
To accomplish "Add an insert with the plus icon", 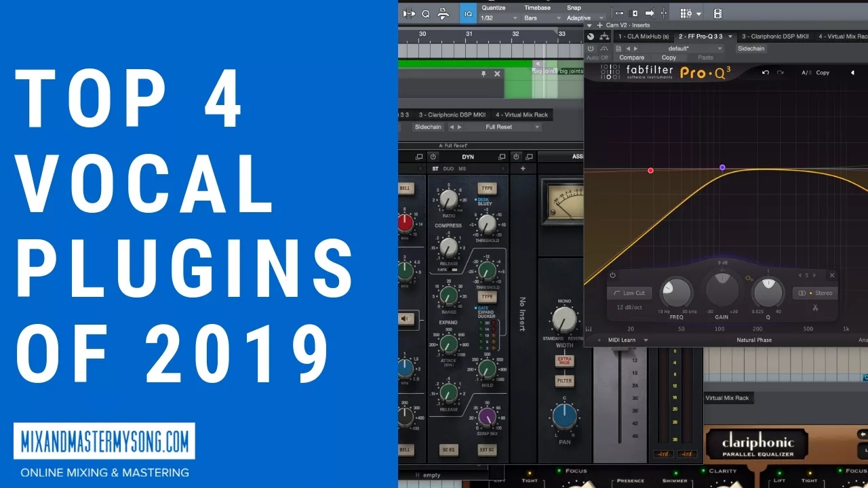I will click(599, 25).
